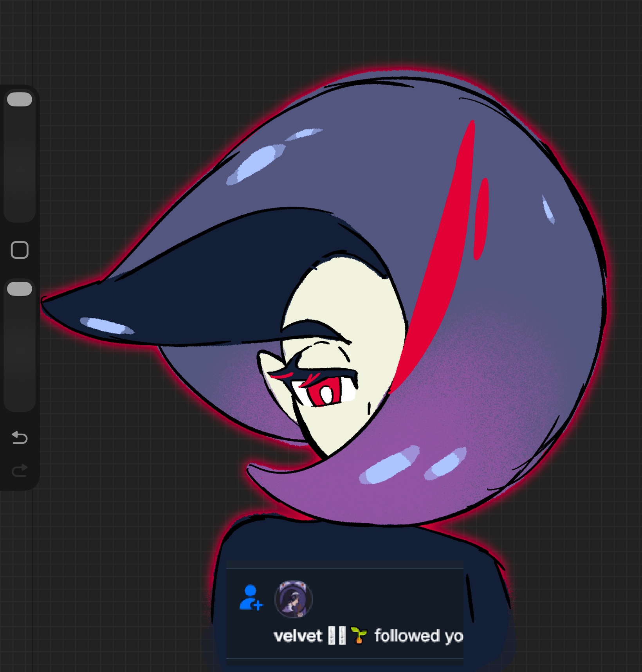Open velvet's round profile avatar

pyautogui.click(x=294, y=599)
